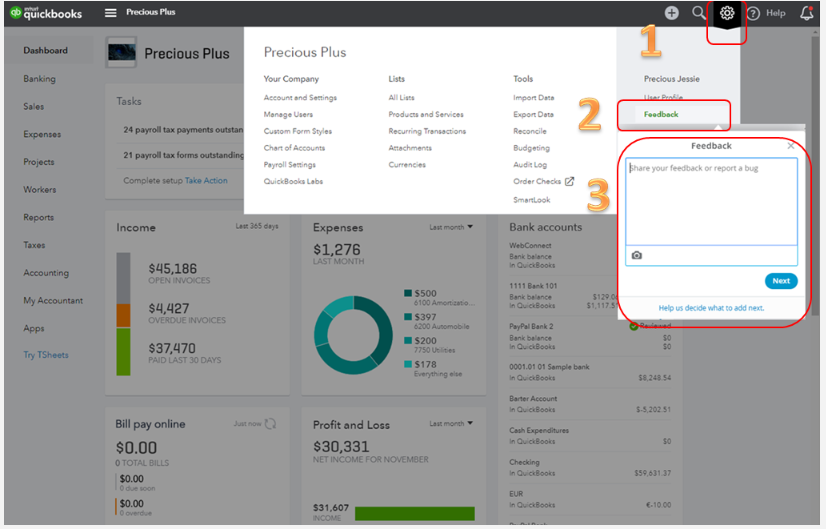The height and width of the screenshot is (529, 826).
Task: Click $4,427 overdue invoices amount
Action: click(169, 308)
